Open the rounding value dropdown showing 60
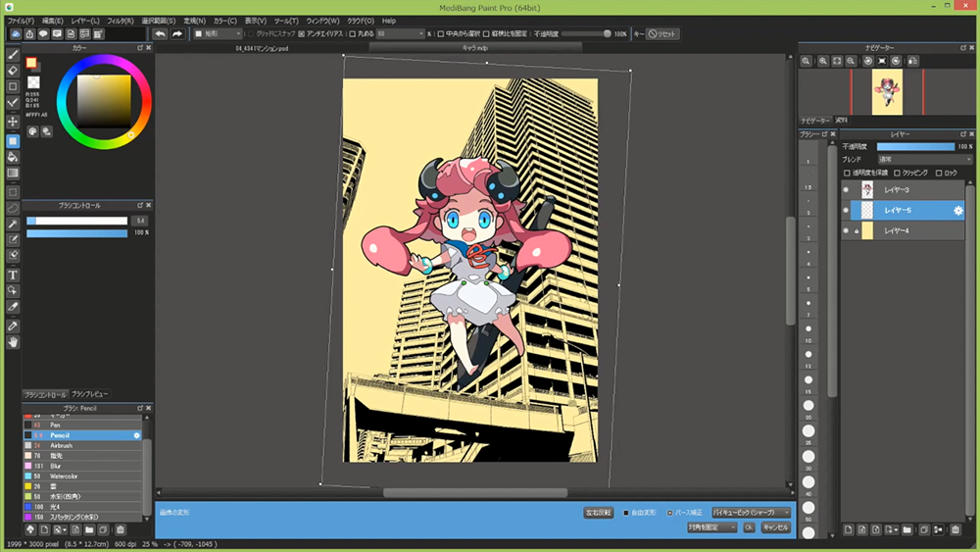The image size is (980, 552). pyautogui.click(x=400, y=33)
